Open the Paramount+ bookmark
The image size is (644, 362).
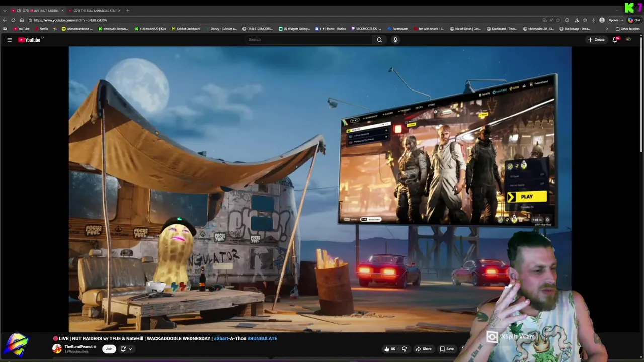397,29
